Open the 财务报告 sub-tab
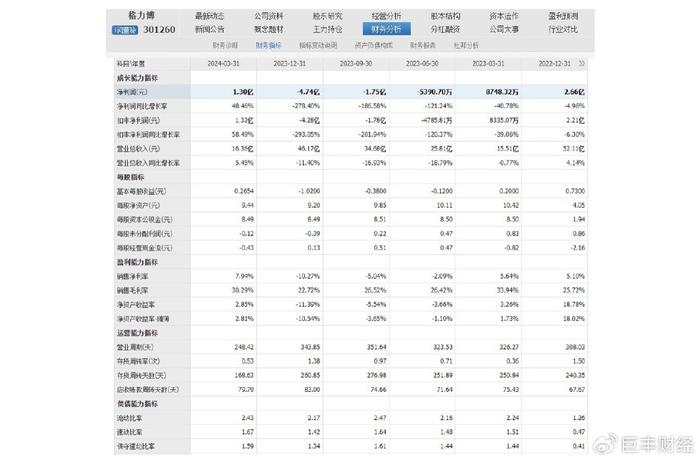 (x=422, y=45)
